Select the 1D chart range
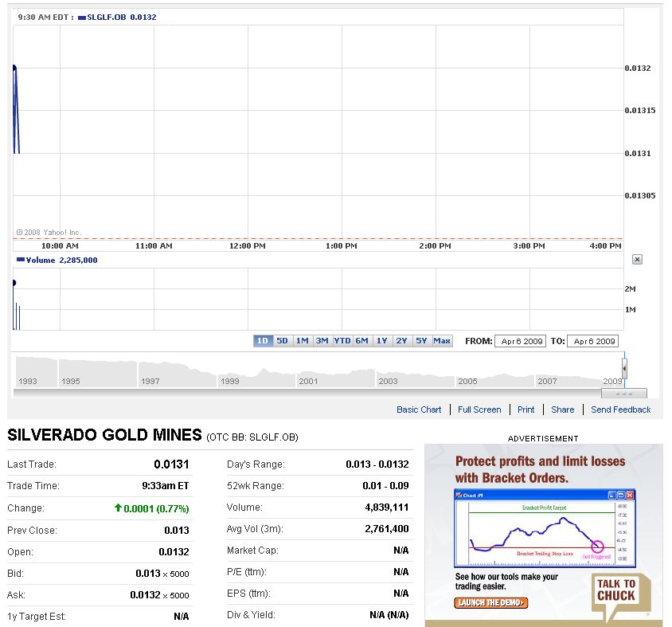 pyautogui.click(x=263, y=340)
